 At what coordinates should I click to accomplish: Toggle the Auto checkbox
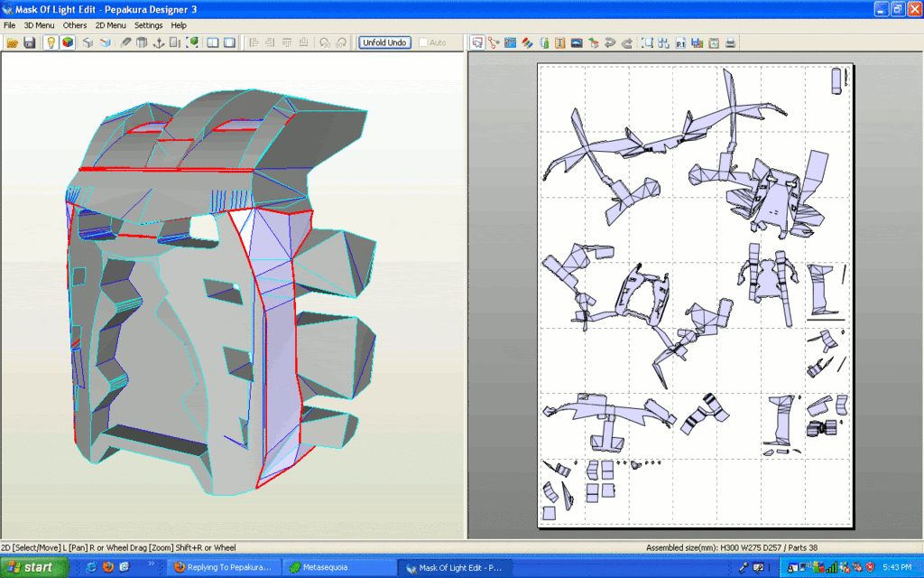tap(423, 42)
